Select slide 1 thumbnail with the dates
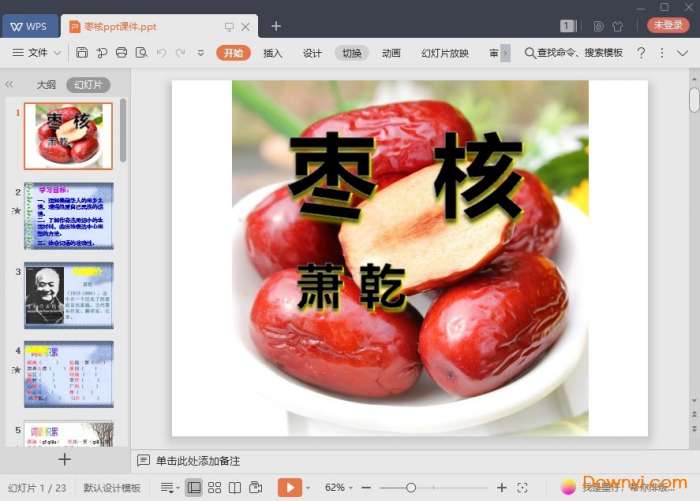700x501 pixels. point(68,136)
